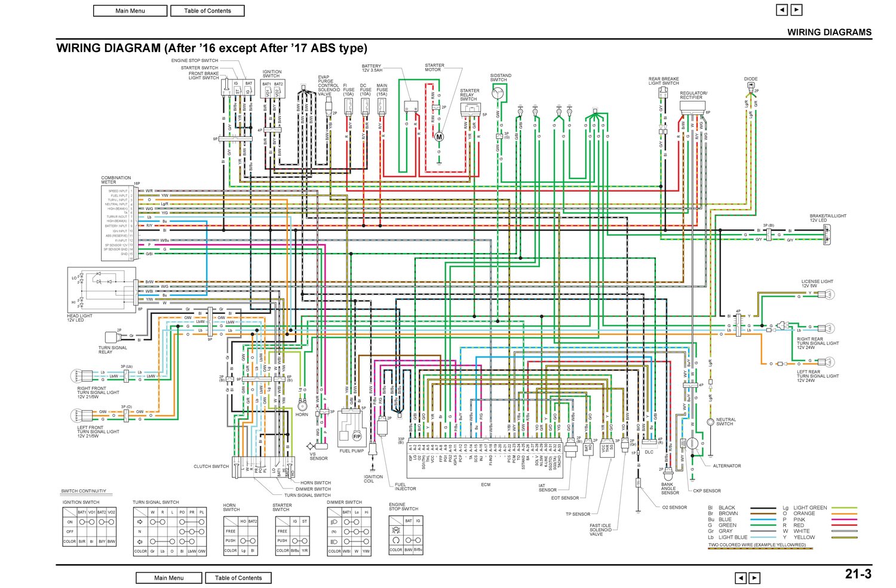
Task: Click the wiring diagram page title
Action: tap(212, 48)
